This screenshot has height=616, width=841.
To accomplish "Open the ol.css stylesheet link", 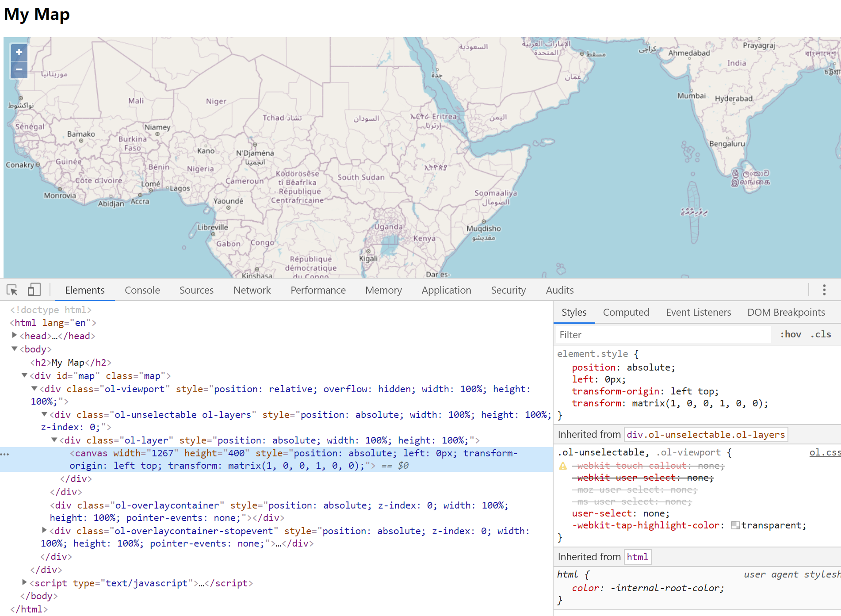I will click(825, 452).
